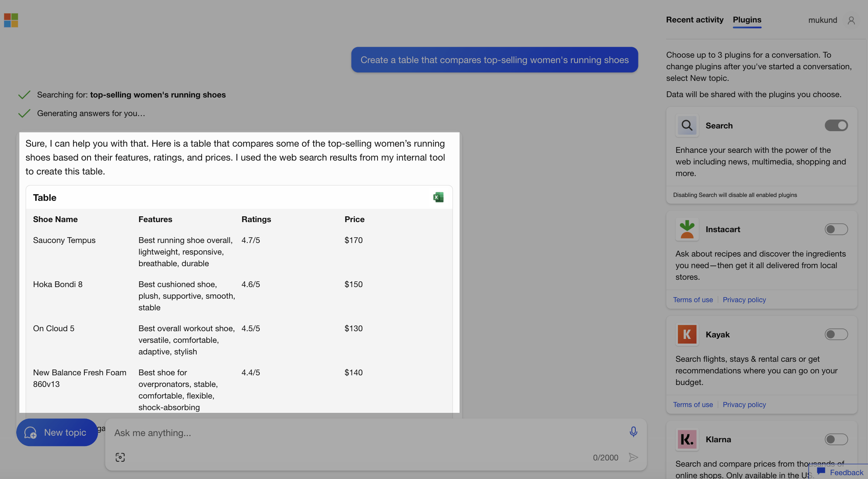This screenshot has width=868, height=479.
Task: Disable the Search plugin toggle
Action: pyautogui.click(x=836, y=125)
